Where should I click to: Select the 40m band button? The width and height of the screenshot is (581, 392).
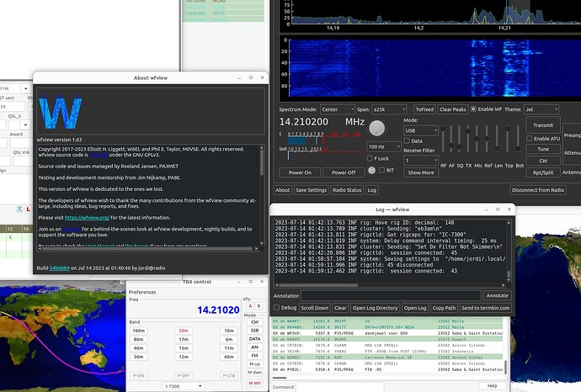[139, 348]
